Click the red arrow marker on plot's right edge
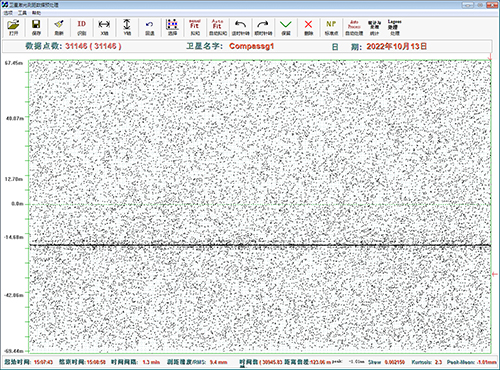This screenshot has width=500, height=370. coord(495,274)
